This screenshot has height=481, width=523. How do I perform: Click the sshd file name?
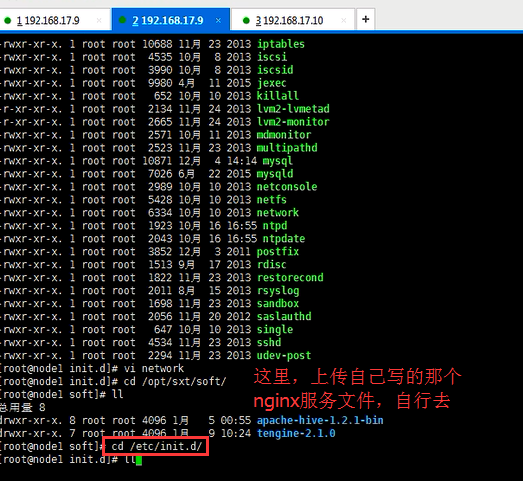(x=269, y=343)
